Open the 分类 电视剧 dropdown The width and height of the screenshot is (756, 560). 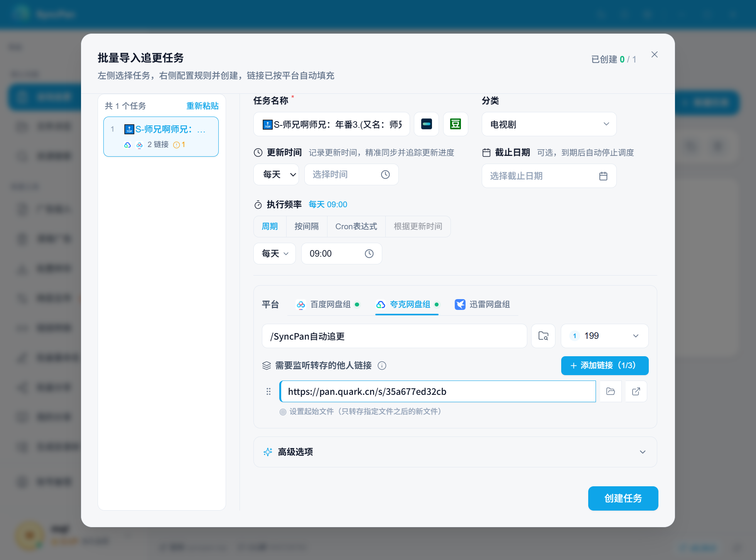coord(549,124)
